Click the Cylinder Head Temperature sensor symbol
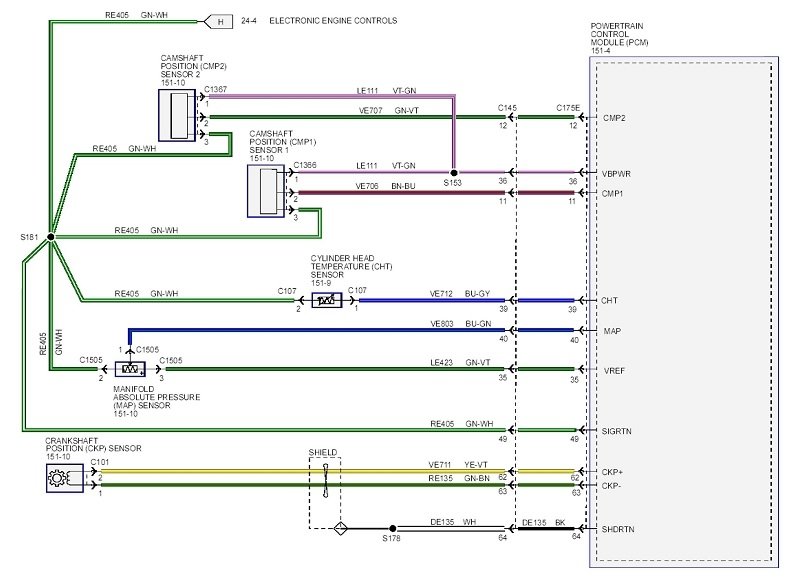 click(x=326, y=300)
